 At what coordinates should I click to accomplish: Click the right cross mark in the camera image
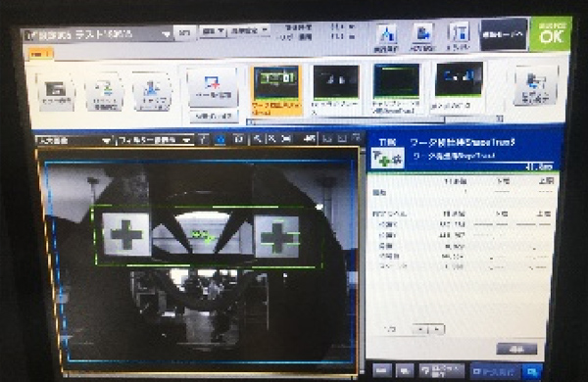[x=277, y=237]
